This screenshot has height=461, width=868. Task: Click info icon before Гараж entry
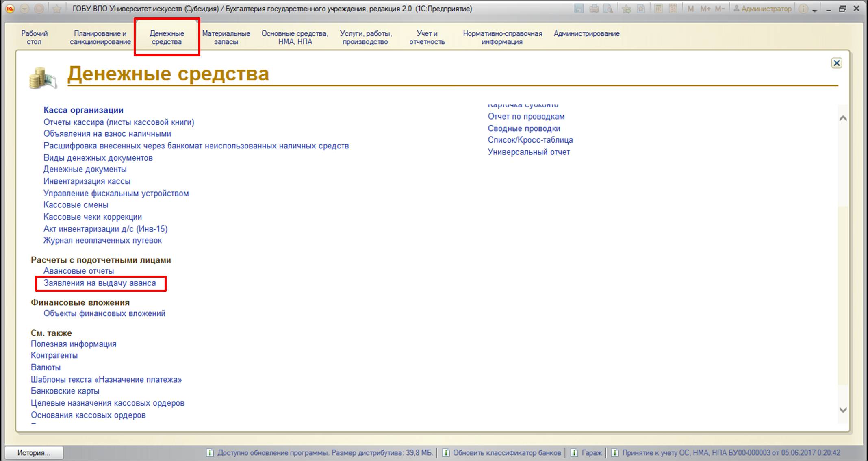pyautogui.click(x=574, y=453)
